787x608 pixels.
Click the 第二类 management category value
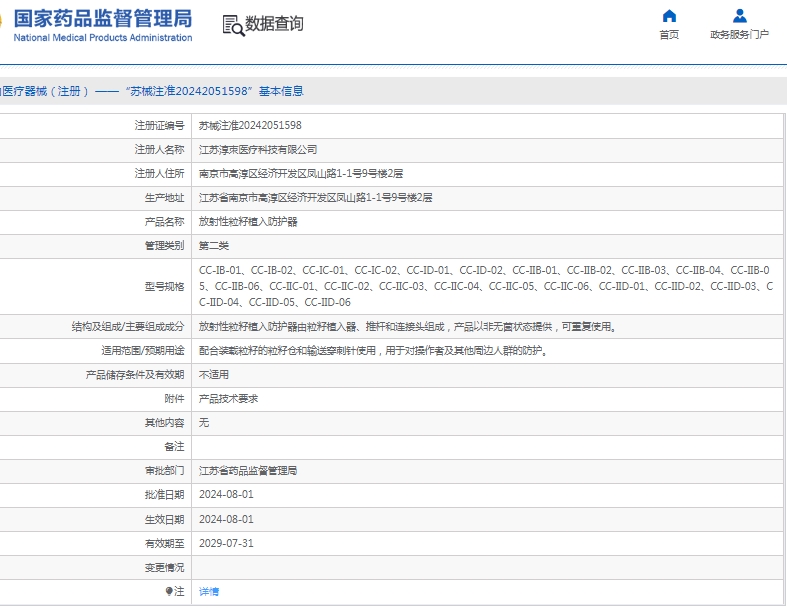click(214, 246)
